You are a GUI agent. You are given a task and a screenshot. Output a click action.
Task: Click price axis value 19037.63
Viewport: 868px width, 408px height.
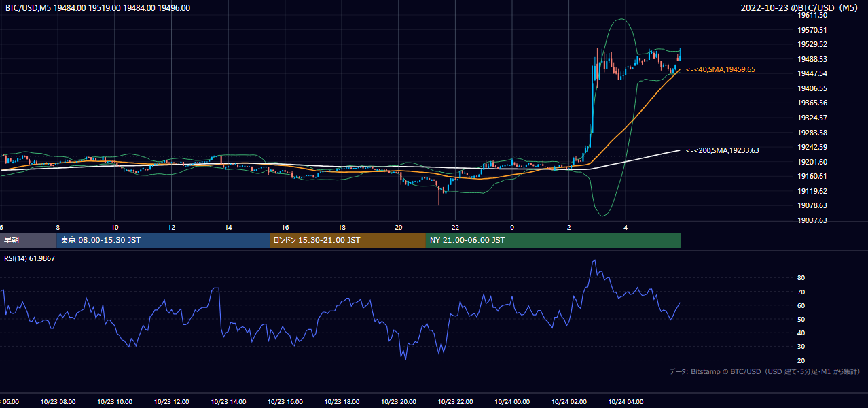pos(812,220)
